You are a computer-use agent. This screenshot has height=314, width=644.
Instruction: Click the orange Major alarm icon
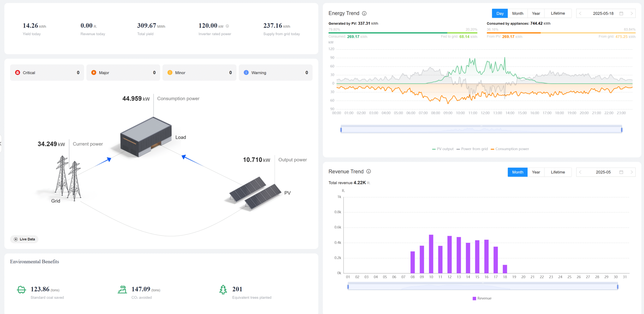tap(94, 73)
